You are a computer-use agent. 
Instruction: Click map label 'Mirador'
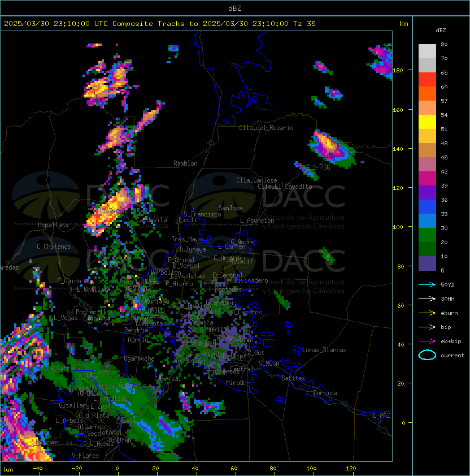238,383
